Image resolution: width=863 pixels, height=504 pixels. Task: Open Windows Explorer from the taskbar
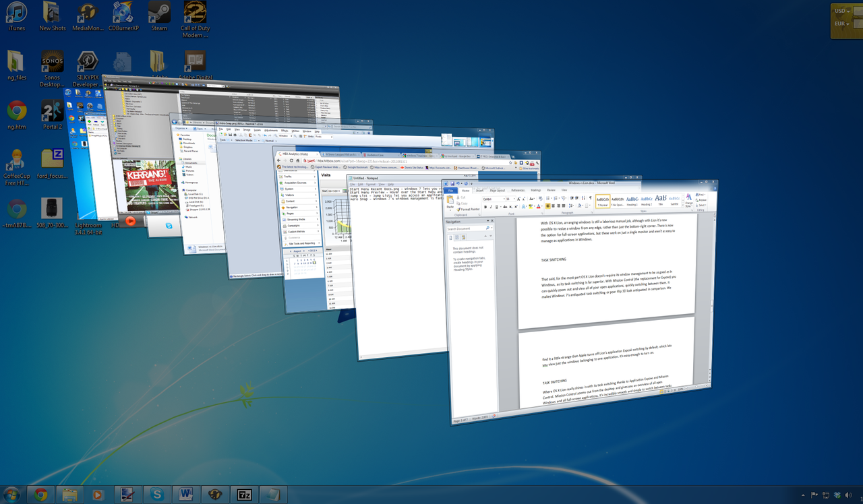69,495
